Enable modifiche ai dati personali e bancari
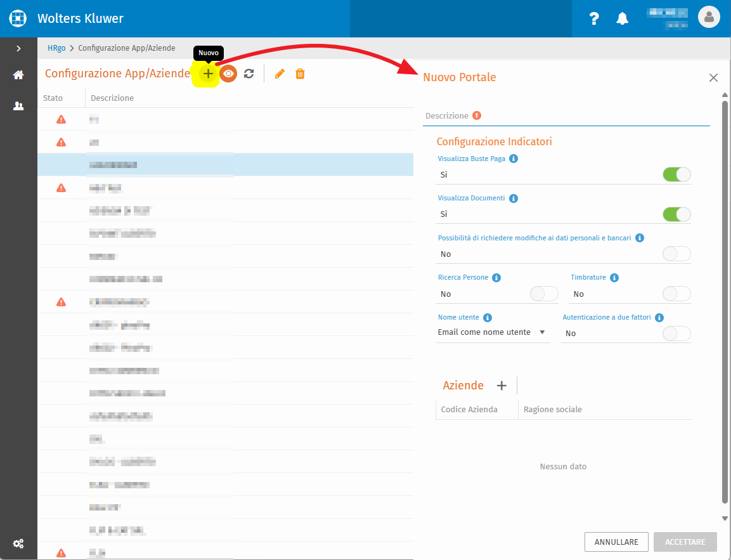This screenshot has width=731, height=560. click(x=676, y=254)
